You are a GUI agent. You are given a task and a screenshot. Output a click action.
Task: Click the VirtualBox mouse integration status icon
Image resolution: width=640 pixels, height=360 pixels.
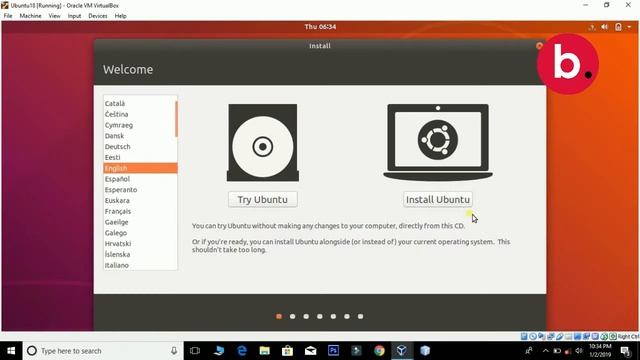click(x=604, y=337)
